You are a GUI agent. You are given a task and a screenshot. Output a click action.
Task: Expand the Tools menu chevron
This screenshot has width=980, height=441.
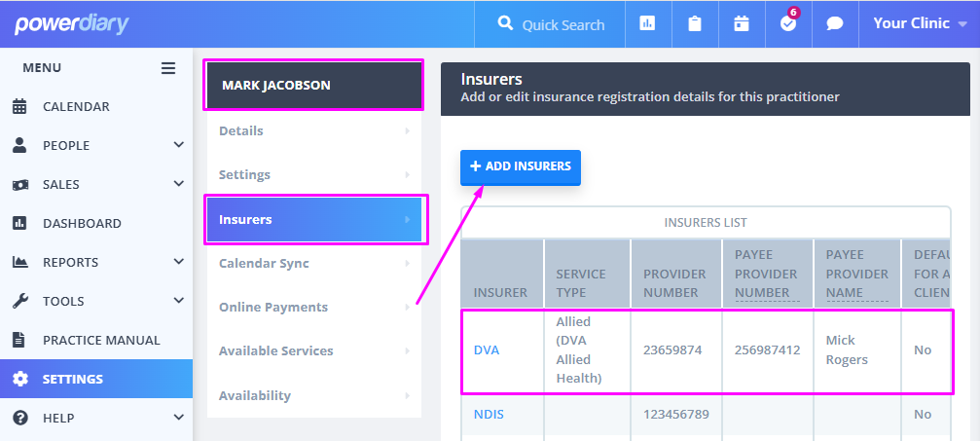click(178, 301)
